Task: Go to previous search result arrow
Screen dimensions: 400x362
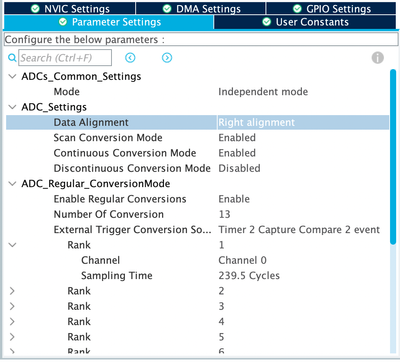Action: (130, 58)
